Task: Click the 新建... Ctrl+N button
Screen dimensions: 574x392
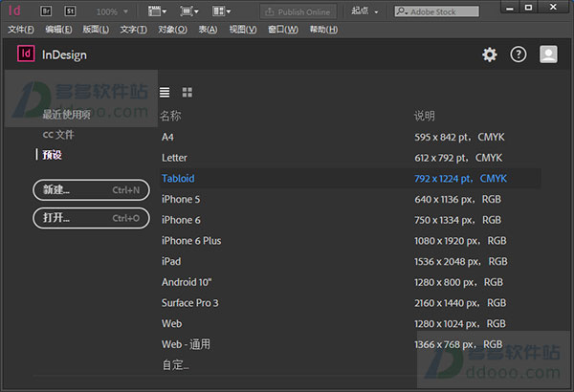Action: (x=91, y=190)
